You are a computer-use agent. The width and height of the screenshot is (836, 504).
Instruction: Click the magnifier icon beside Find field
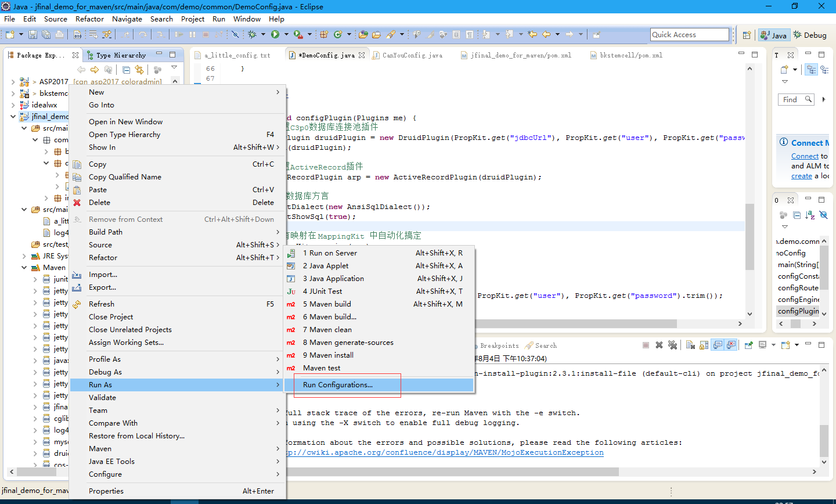(808, 99)
